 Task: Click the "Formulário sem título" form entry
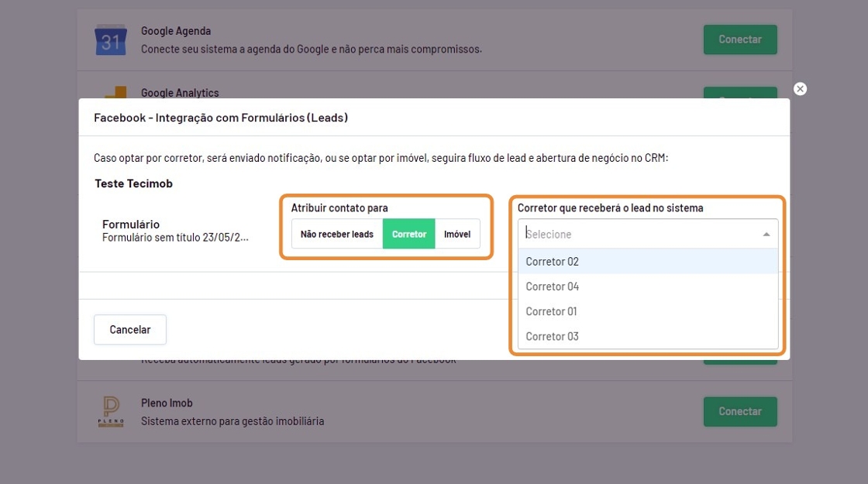pyautogui.click(x=175, y=238)
